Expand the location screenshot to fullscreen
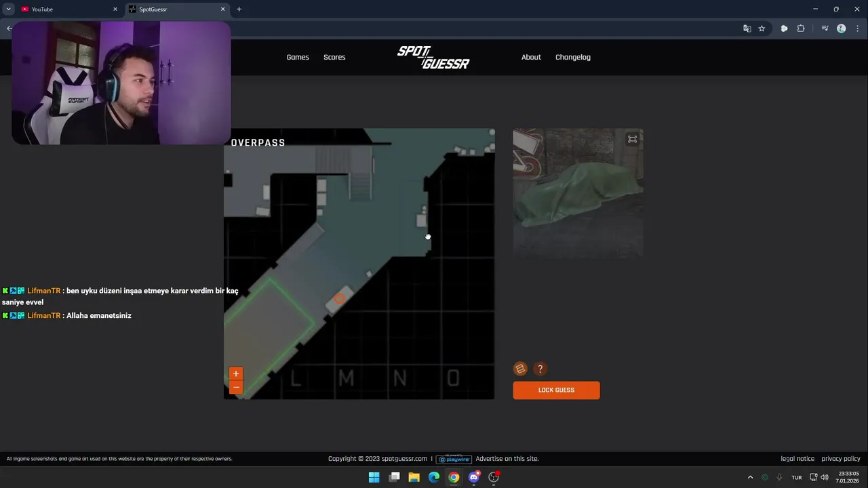Viewport: 868px width, 488px height. pos(632,139)
